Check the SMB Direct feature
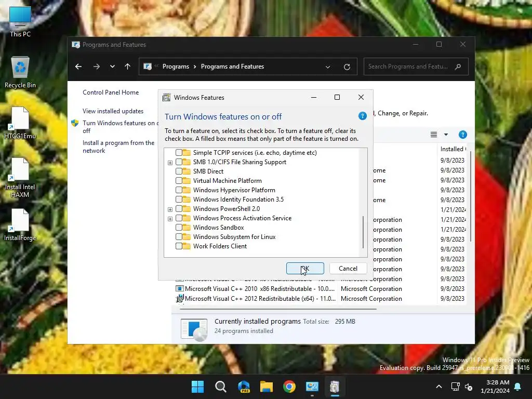 tap(179, 171)
